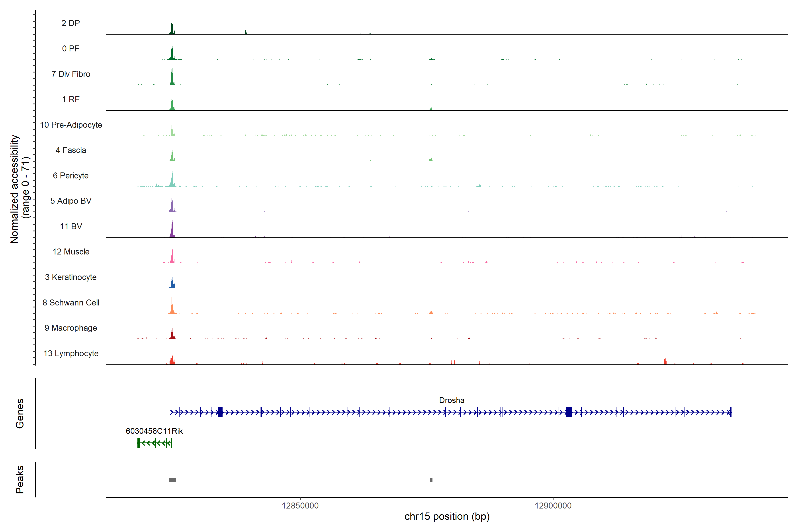Click the 2 DP track label

70,23
